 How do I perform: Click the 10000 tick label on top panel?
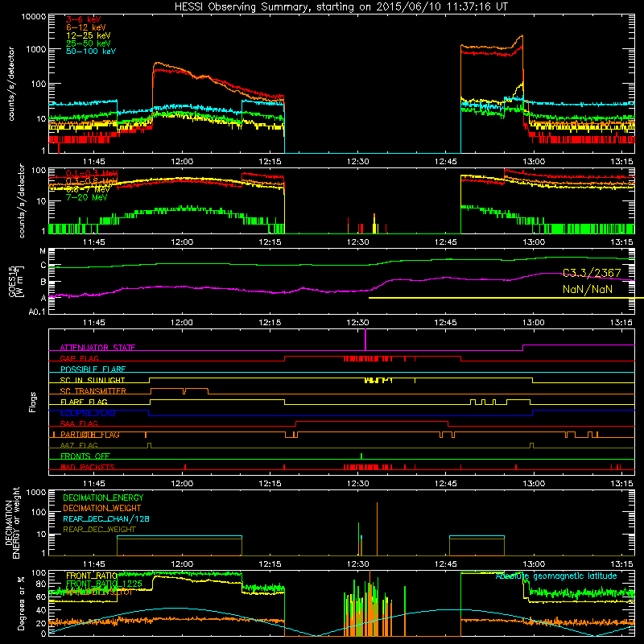(34, 16)
